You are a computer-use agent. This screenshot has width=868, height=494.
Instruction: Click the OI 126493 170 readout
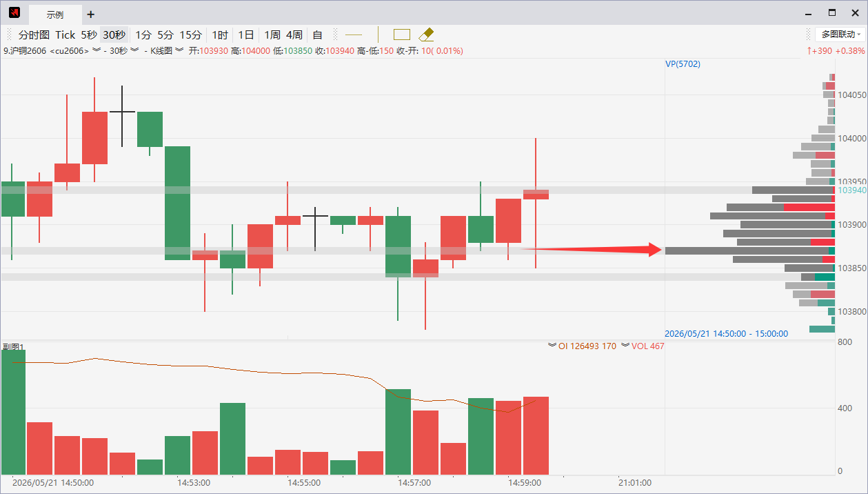(587, 346)
